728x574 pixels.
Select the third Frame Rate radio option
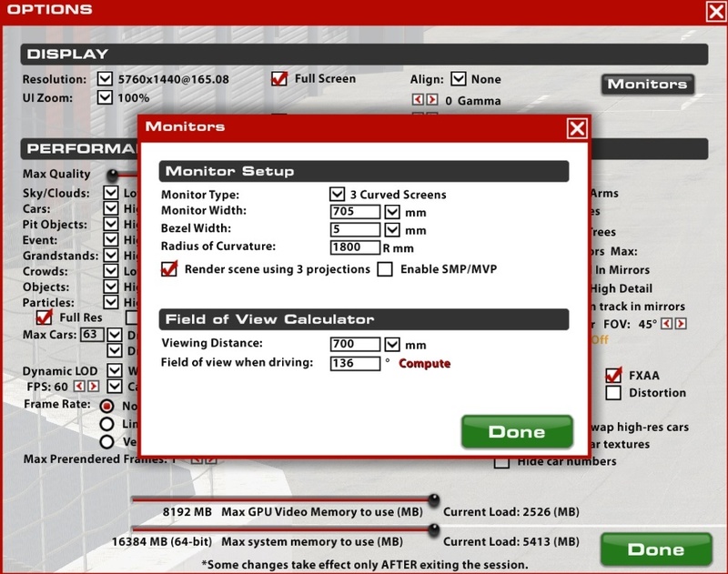coord(106,441)
